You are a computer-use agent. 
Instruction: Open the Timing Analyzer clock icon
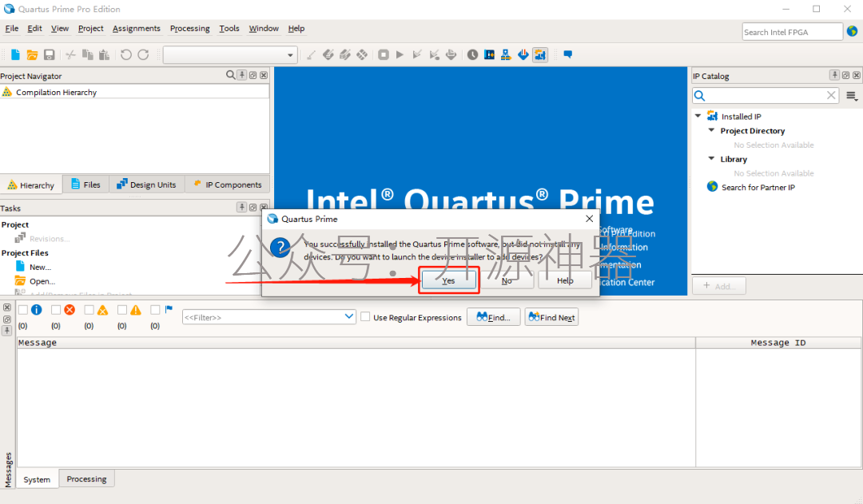pos(472,54)
